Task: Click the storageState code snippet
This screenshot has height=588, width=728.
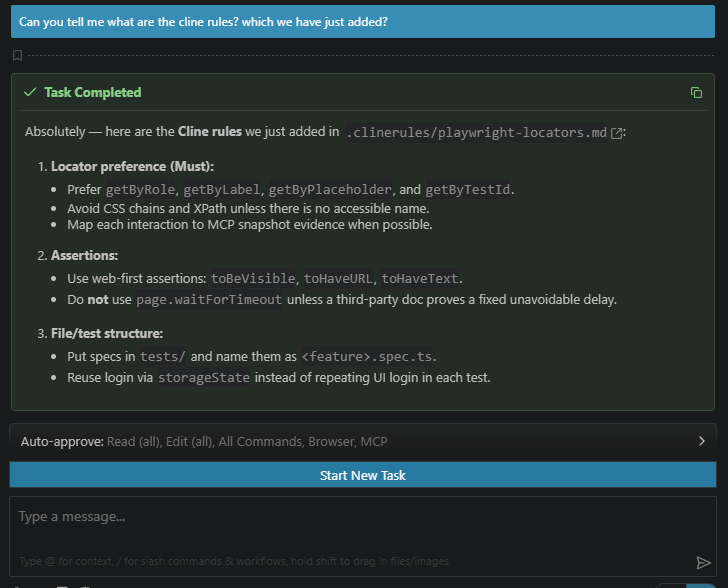Action: (x=204, y=377)
